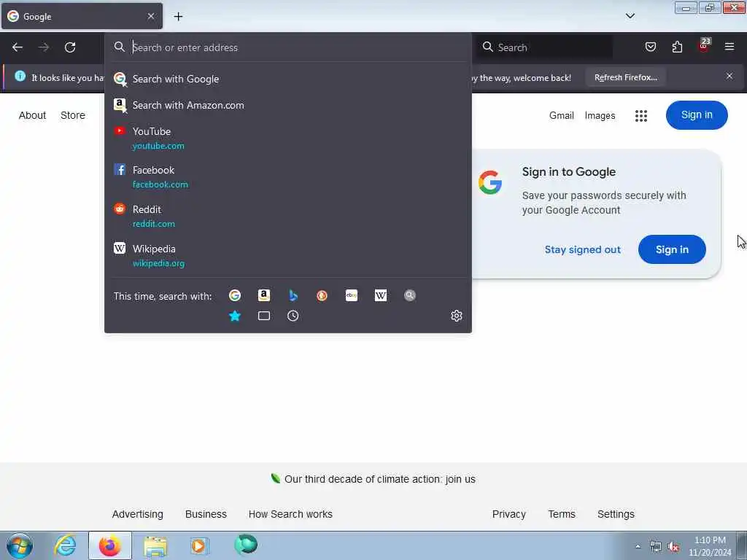Screen dimensions: 747x560
Task: Close the Google tab
Action: coord(151,16)
